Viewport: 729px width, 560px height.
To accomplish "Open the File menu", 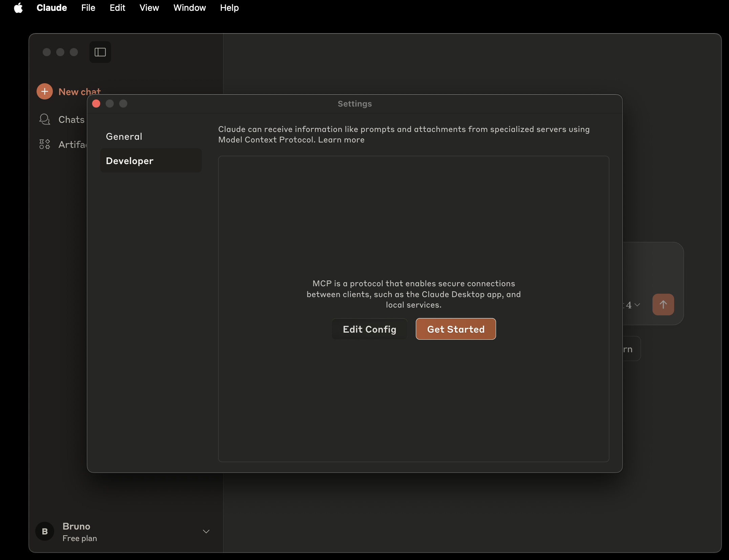I will pos(88,8).
